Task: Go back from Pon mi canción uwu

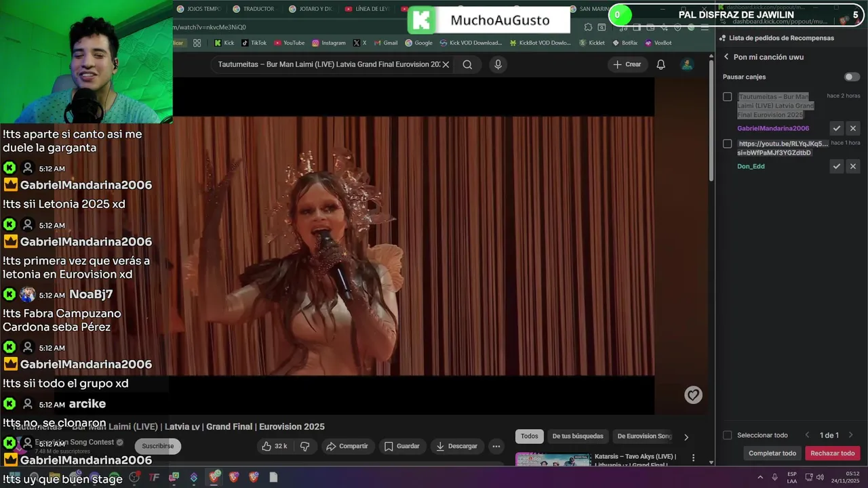Action: (726, 57)
